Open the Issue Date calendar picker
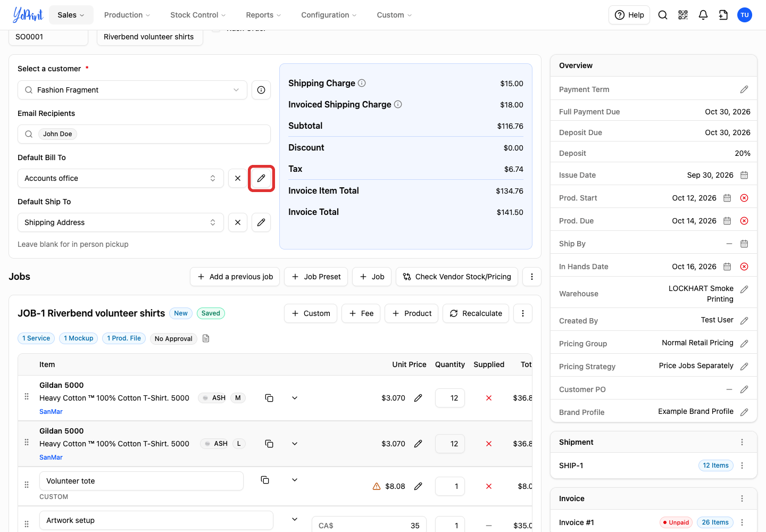This screenshot has height=532, width=766. pyautogui.click(x=744, y=175)
